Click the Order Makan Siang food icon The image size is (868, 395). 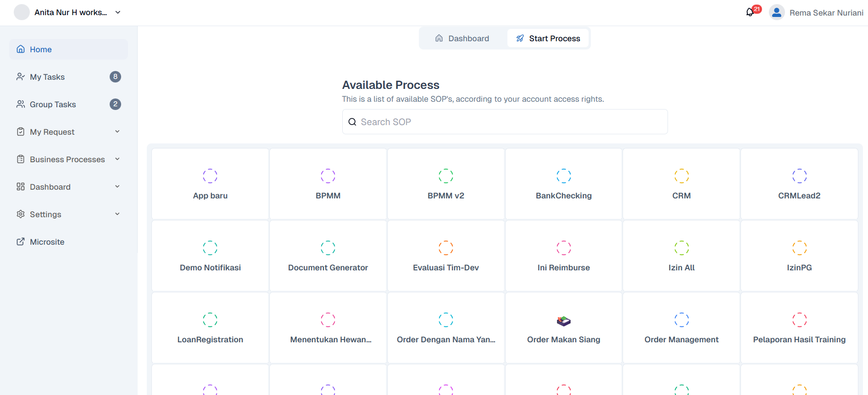pos(564,321)
